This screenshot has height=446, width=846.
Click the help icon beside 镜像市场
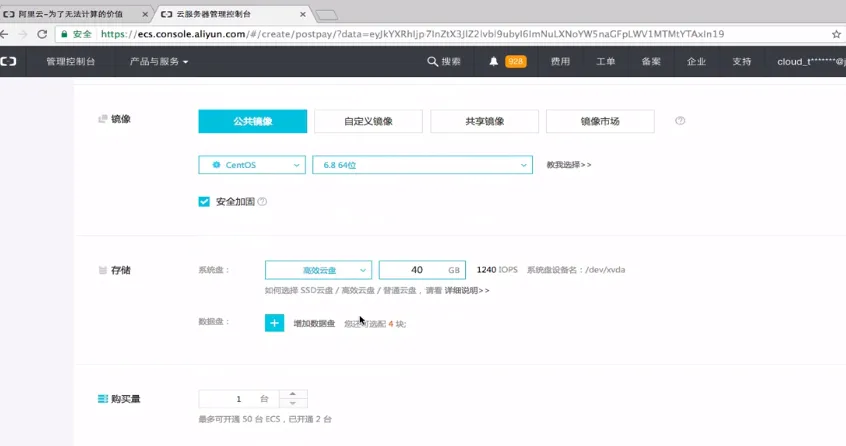[680, 121]
